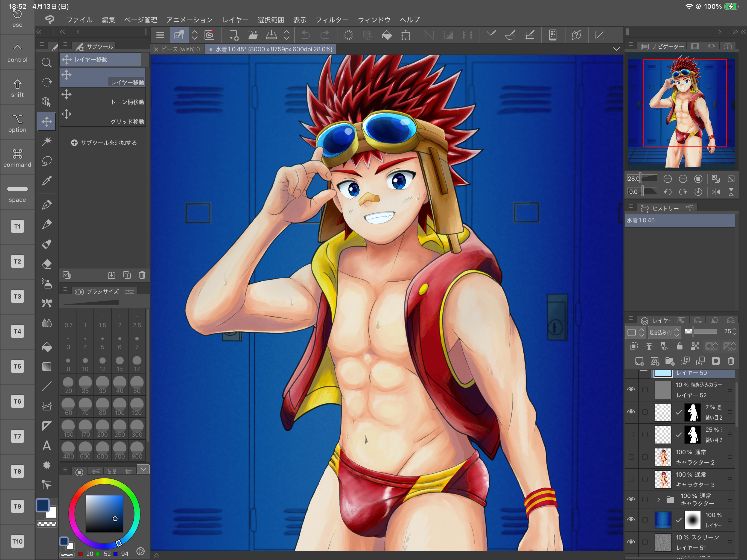Select トーン柄移動 sub tool
This screenshot has width=747, height=560.
tap(103, 98)
